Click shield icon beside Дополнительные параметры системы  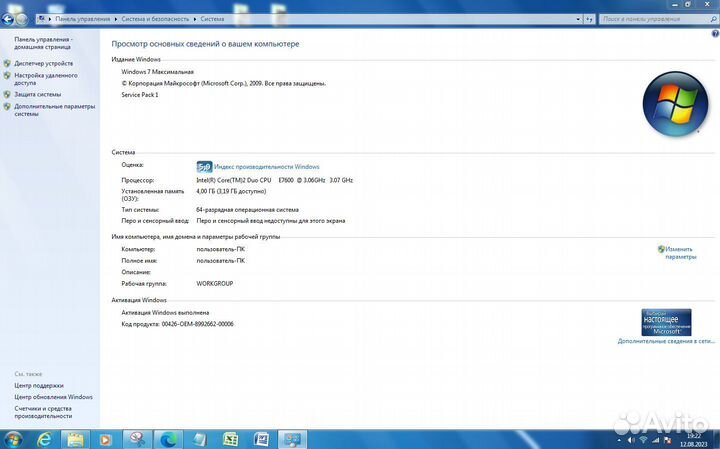pyautogui.click(x=7, y=107)
